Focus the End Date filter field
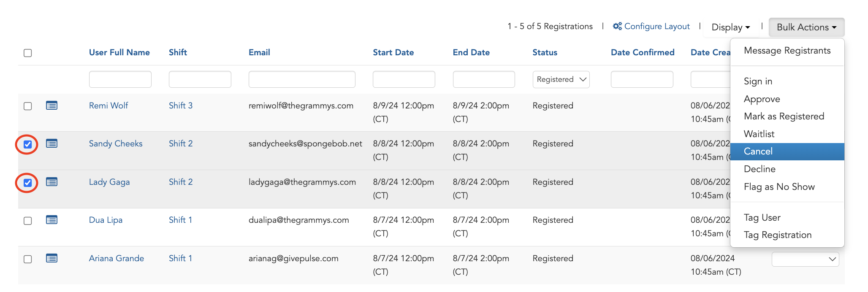This screenshot has height=292, width=868. pyautogui.click(x=484, y=79)
